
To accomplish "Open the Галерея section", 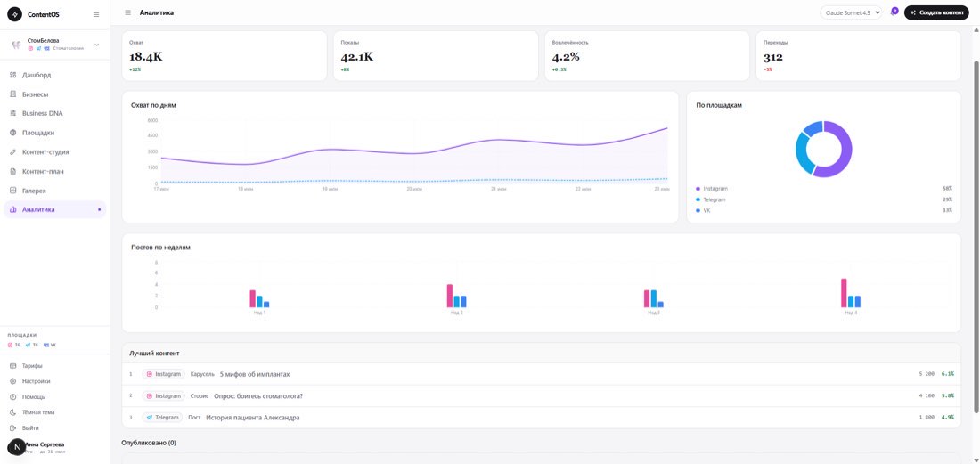I will (x=55, y=191).
